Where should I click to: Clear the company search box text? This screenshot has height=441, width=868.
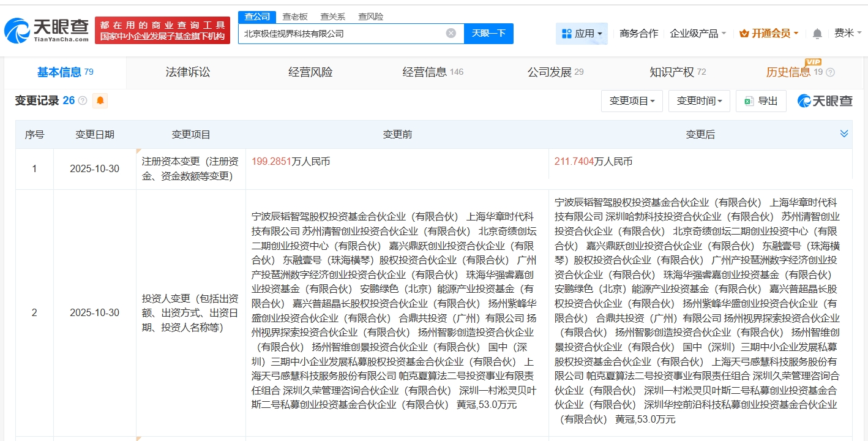[451, 33]
